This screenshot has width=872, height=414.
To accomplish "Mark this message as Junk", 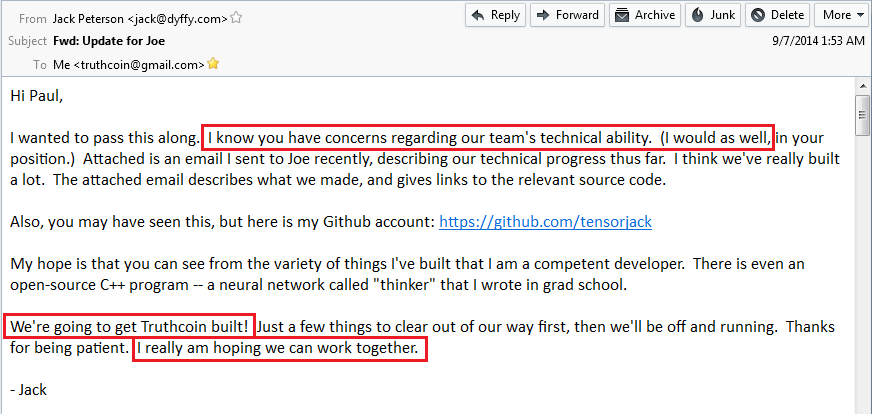I will (x=712, y=15).
